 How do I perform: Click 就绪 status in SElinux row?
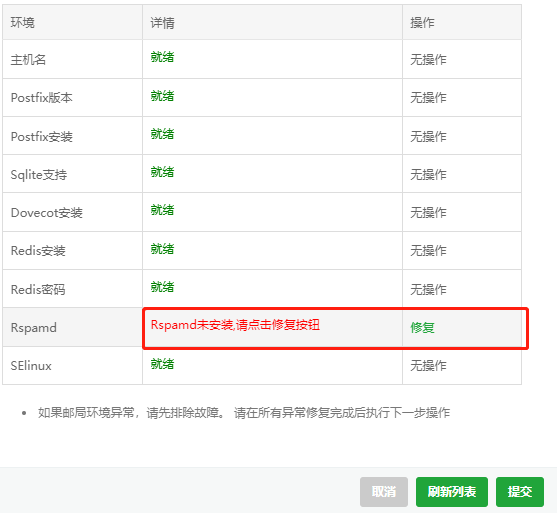(162, 364)
